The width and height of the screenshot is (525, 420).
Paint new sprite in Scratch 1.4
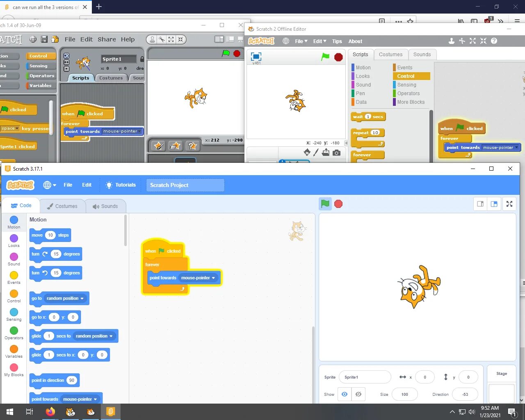(x=158, y=146)
